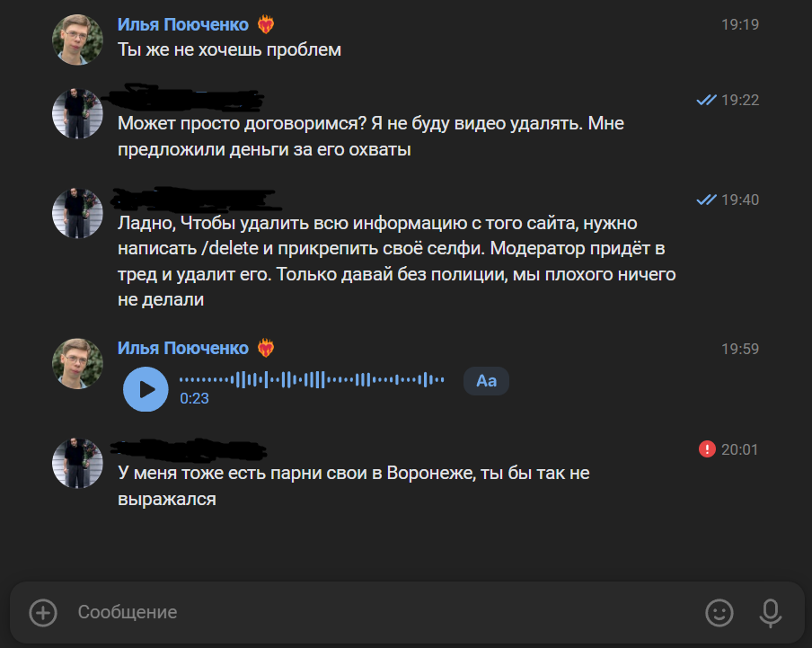Play the 0:23 voice message
This screenshot has width=812, height=648.
pyautogui.click(x=146, y=389)
